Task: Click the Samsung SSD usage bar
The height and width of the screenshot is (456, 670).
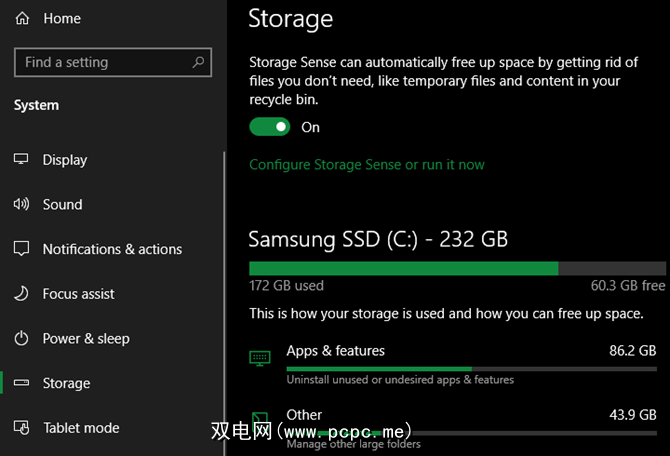Action: tap(457, 268)
